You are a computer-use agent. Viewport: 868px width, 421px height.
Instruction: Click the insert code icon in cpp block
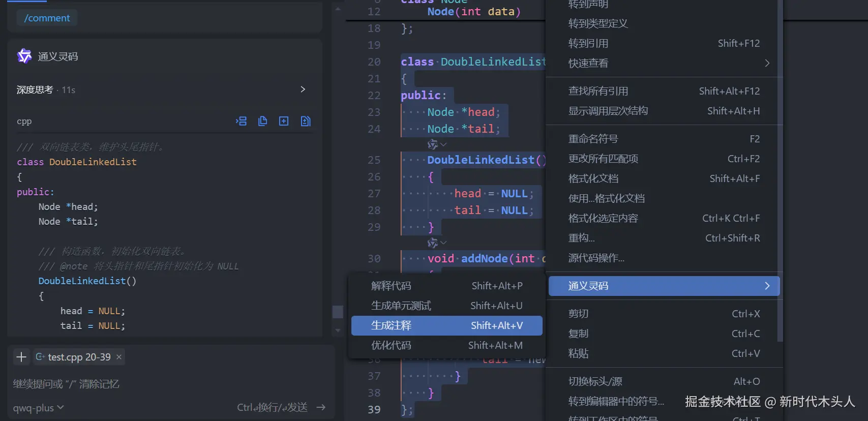(x=242, y=121)
